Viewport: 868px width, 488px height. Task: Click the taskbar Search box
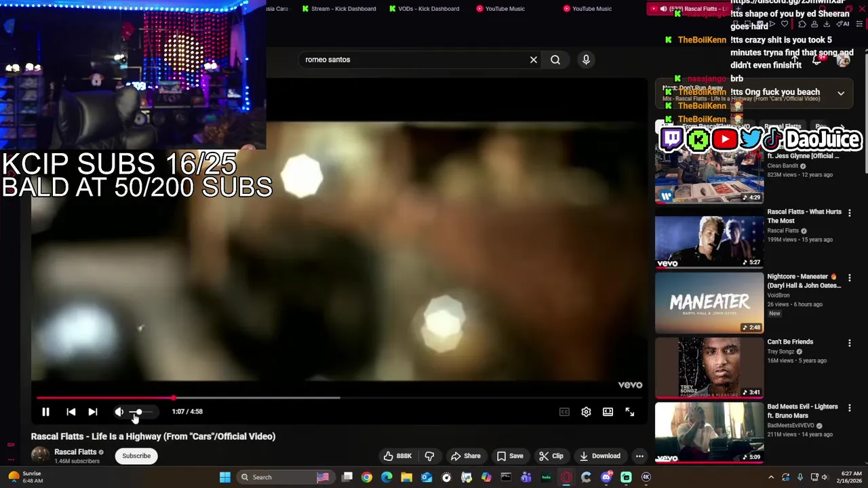pyautogui.click(x=286, y=477)
